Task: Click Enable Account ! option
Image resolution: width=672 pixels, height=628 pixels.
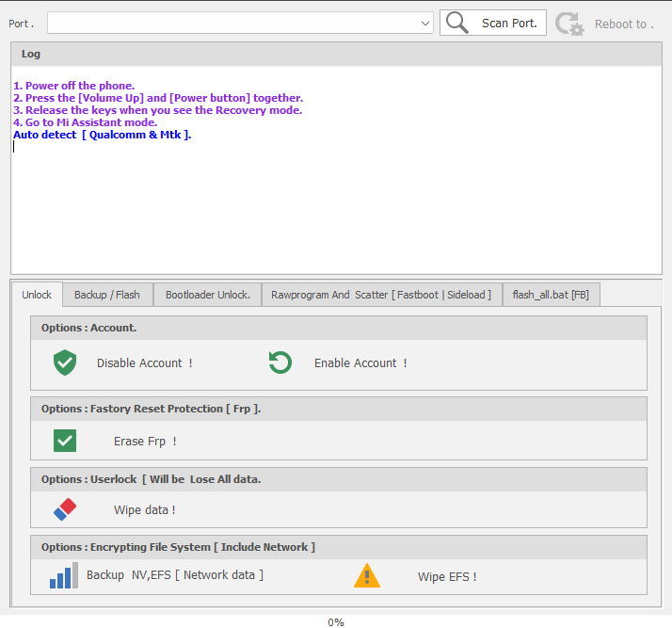Action: pos(360,363)
